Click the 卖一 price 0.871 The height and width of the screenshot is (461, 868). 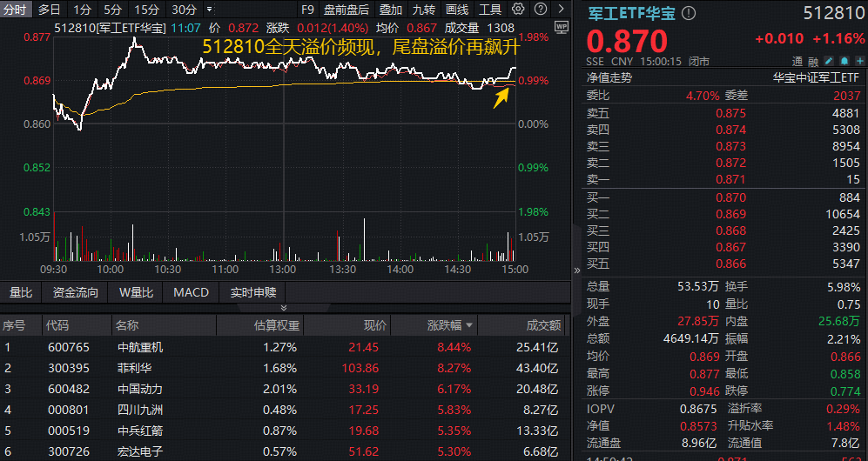(x=730, y=180)
